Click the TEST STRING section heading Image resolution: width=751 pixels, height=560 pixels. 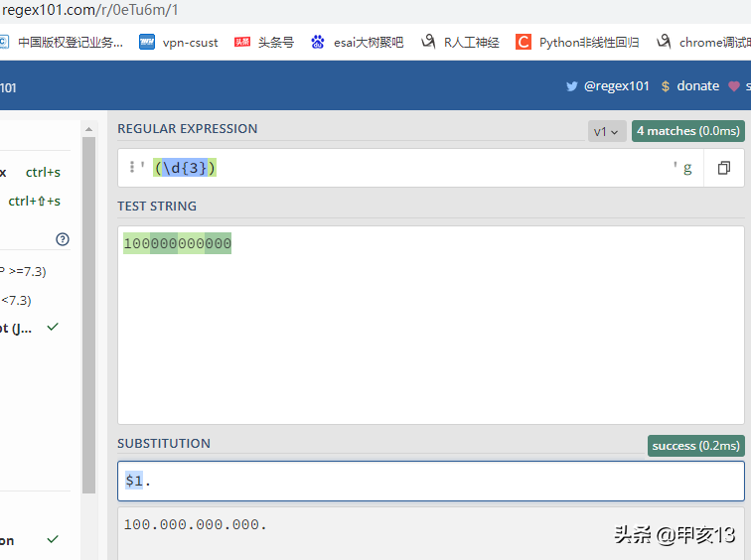157,207
